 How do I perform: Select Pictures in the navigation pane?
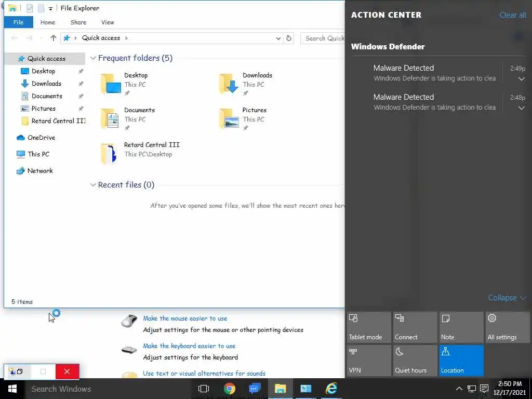point(43,109)
